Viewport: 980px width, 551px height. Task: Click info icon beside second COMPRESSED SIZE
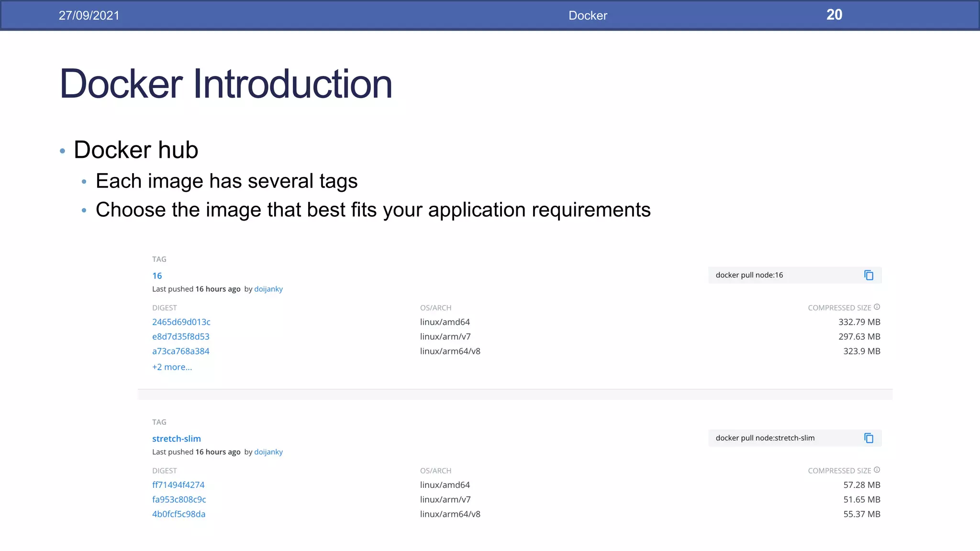(877, 470)
